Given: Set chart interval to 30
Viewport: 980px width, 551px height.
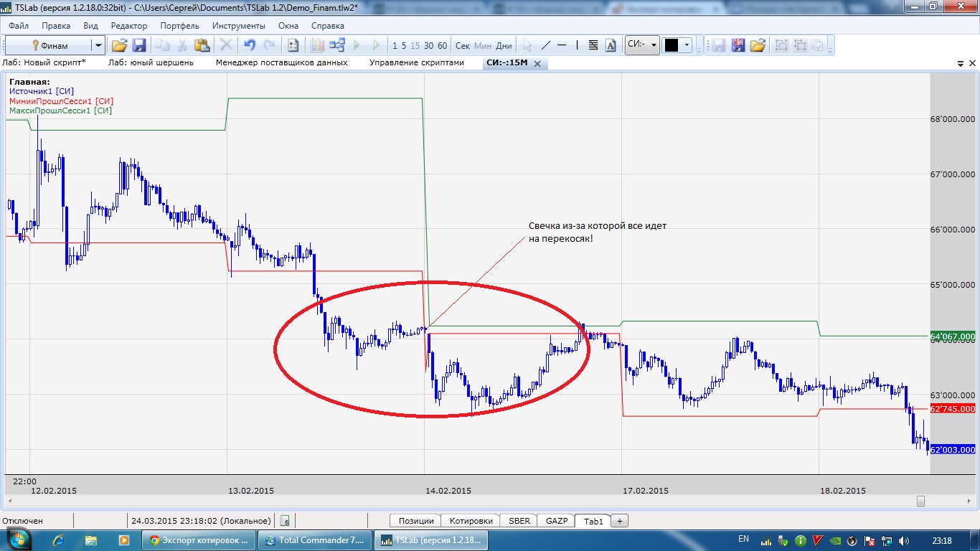Looking at the screenshot, I should click(x=429, y=45).
